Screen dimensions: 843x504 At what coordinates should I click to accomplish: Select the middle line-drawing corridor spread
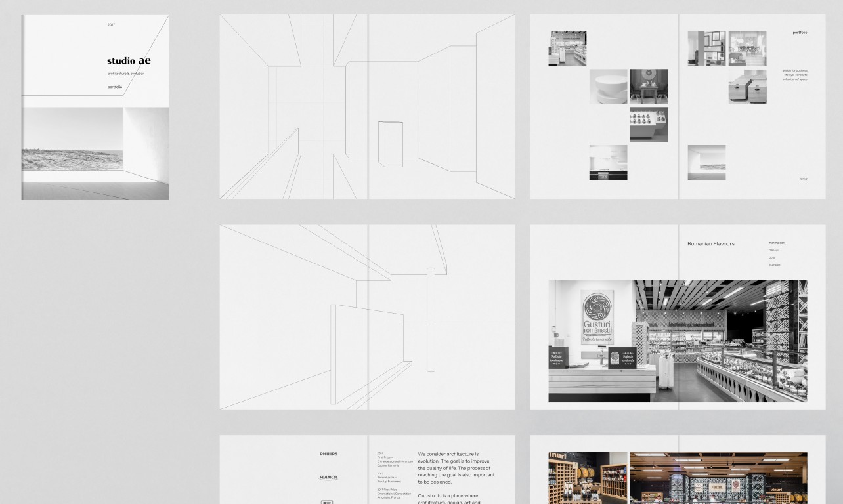pos(367,317)
